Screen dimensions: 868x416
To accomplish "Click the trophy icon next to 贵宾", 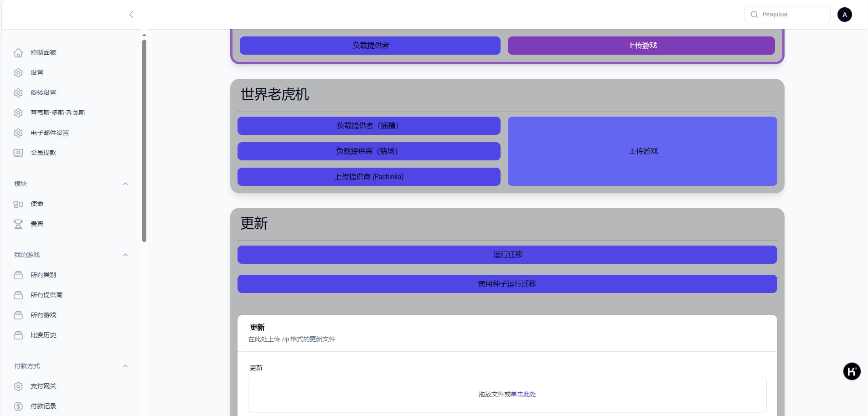I will tap(18, 224).
